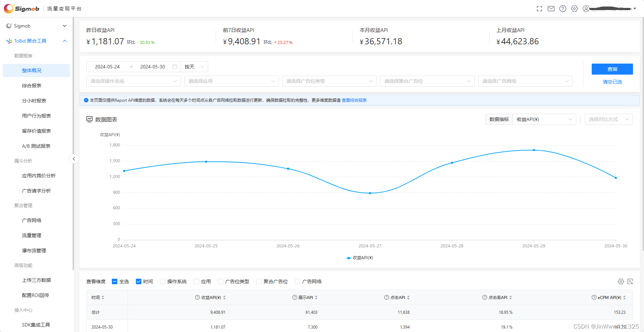Click help icon beside eCPM API(¥) column

click(594, 297)
